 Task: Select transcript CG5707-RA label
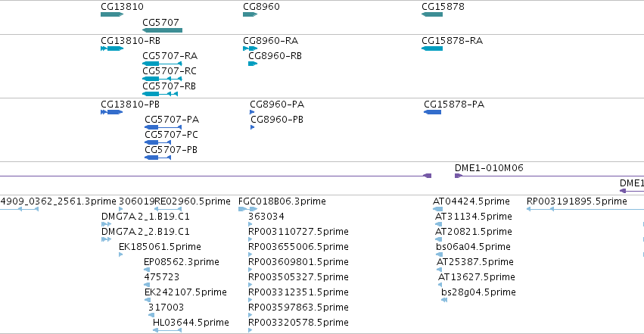pos(170,55)
